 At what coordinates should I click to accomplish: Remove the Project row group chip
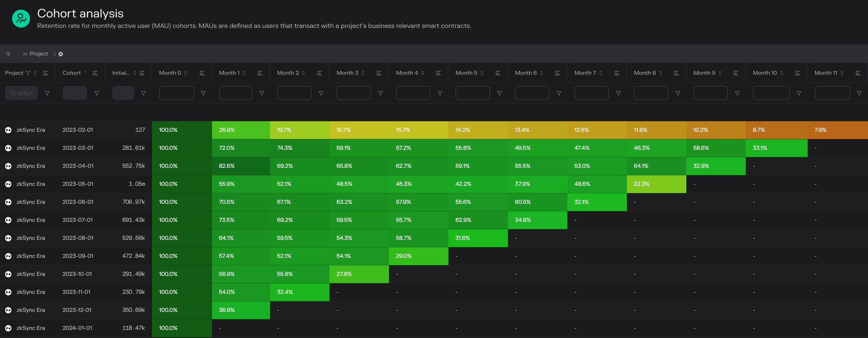click(61, 54)
